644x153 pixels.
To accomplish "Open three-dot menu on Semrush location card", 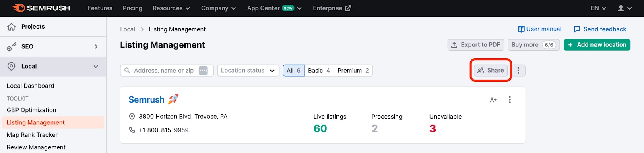I will pyautogui.click(x=510, y=100).
